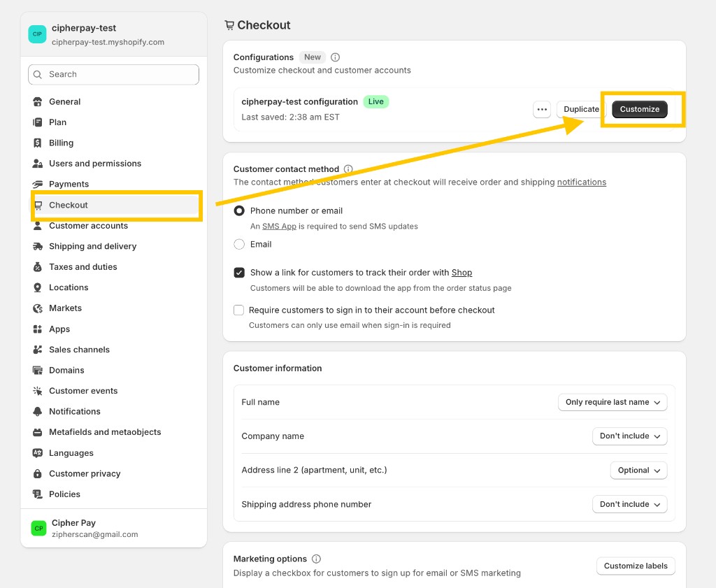Click the Markets globe icon
The width and height of the screenshot is (716, 588).
click(x=38, y=308)
